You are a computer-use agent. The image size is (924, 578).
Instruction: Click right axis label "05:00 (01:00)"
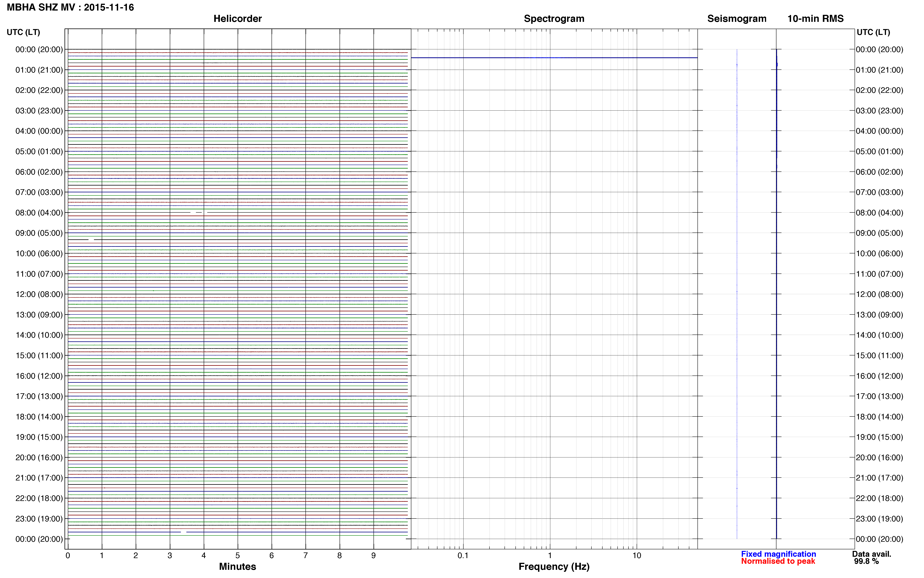879,151
